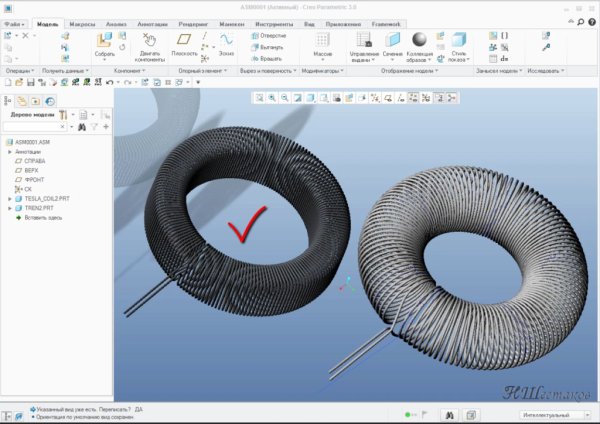Open the Операции group dropdown

pyautogui.click(x=20, y=71)
